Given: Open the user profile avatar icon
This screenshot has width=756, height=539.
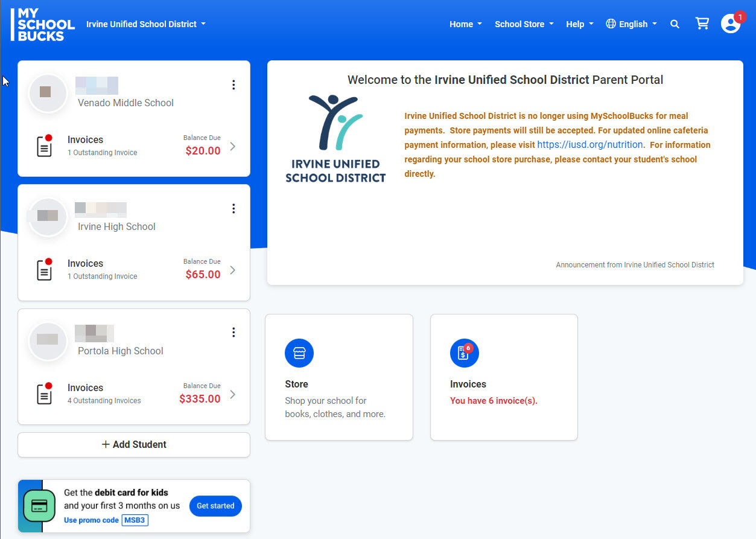Looking at the screenshot, I should (x=731, y=24).
